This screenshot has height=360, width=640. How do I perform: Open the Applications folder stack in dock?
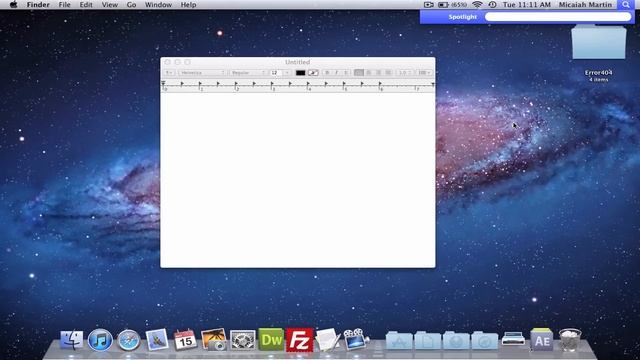tap(399, 340)
